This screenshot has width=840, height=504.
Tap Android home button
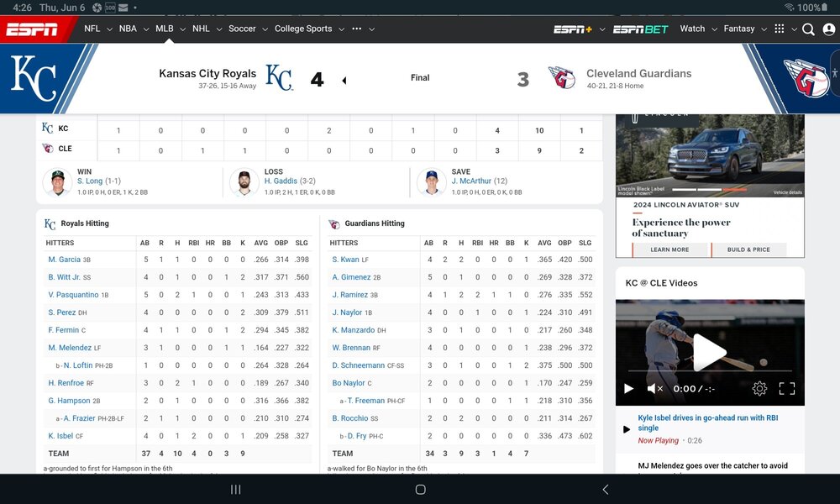pyautogui.click(x=421, y=489)
